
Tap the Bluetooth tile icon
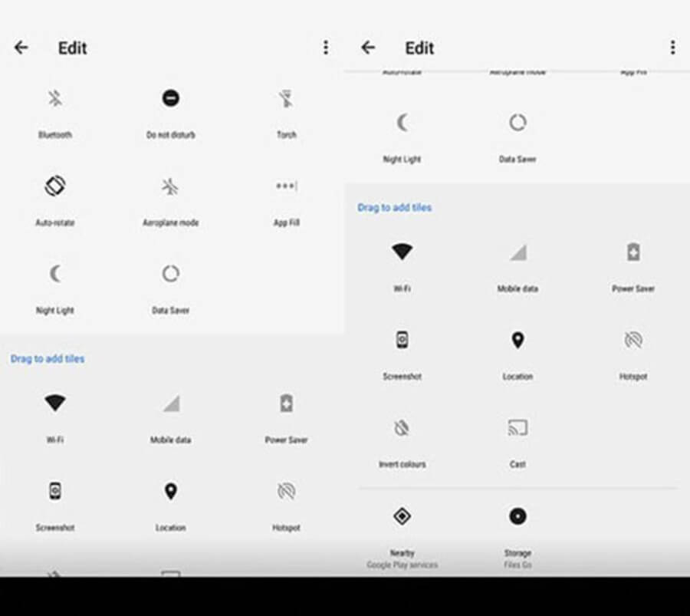pos(55,99)
